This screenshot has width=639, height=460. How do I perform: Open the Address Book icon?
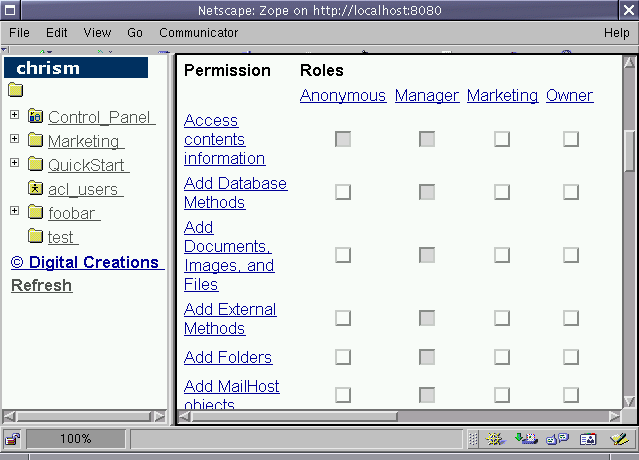coord(588,439)
